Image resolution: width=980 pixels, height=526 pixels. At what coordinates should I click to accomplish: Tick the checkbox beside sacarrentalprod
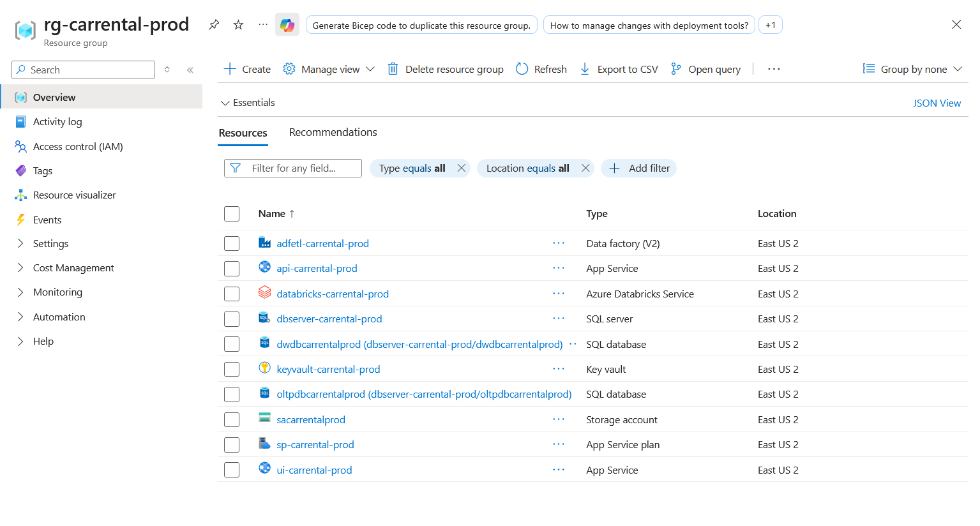(231, 419)
